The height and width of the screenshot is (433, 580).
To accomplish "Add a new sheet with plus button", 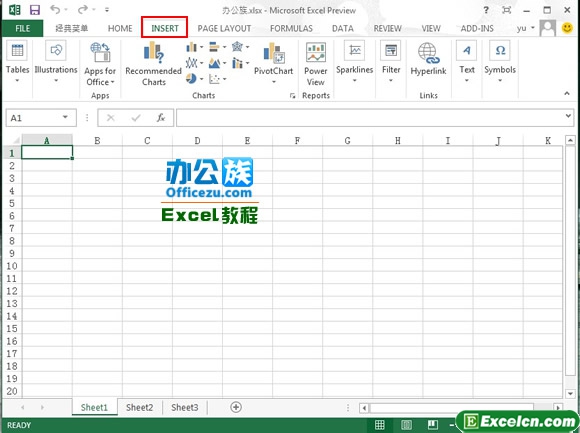I will (x=236, y=407).
